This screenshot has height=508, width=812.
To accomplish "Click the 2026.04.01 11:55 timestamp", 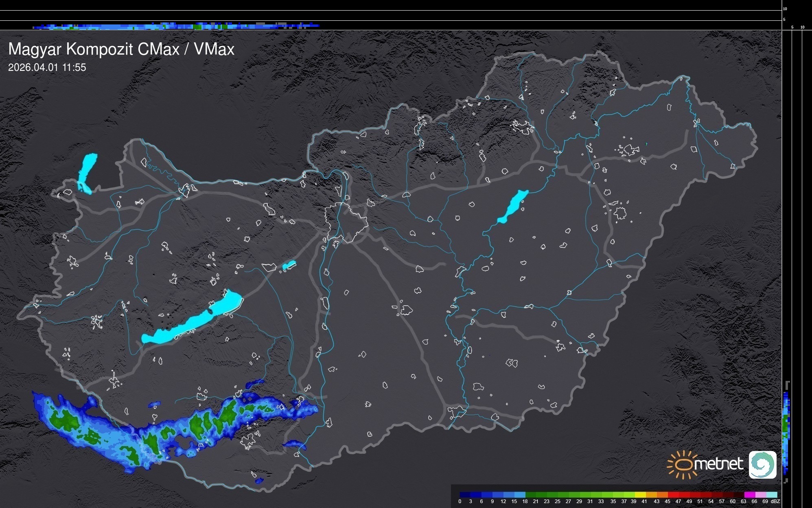I will pos(47,68).
